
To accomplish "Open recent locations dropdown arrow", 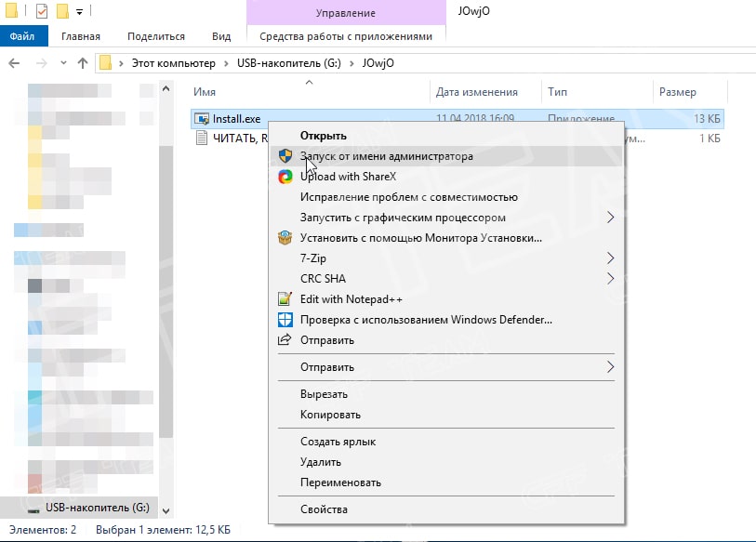I will click(x=63, y=63).
